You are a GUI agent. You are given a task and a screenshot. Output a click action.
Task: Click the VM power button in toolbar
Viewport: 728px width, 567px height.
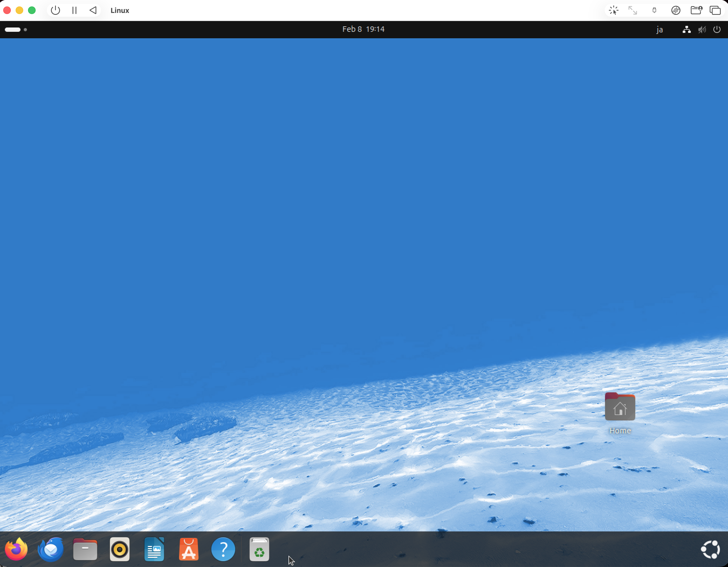pyautogui.click(x=55, y=10)
